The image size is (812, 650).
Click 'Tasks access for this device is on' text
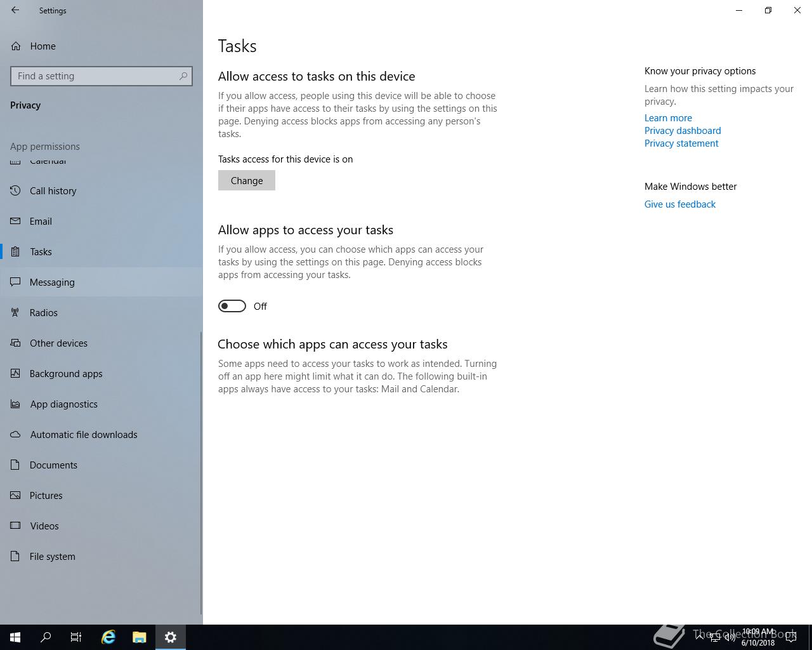tap(285, 159)
